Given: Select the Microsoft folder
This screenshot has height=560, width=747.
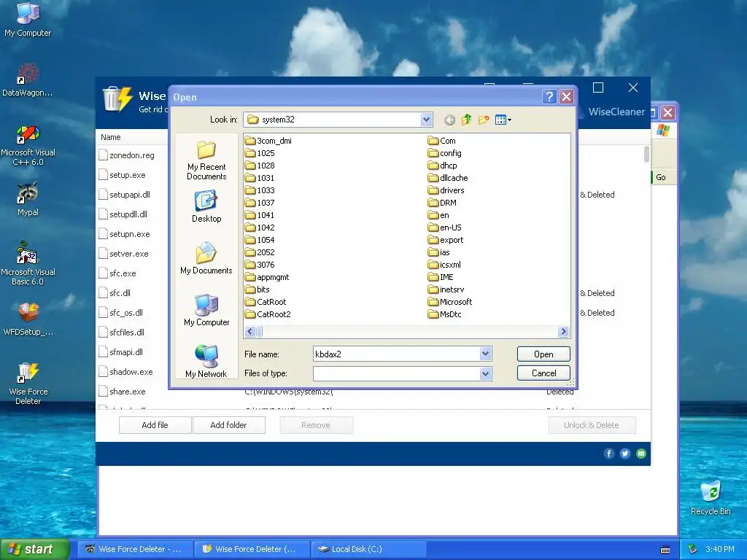Looking at the screenshot, I should point(449,301).
